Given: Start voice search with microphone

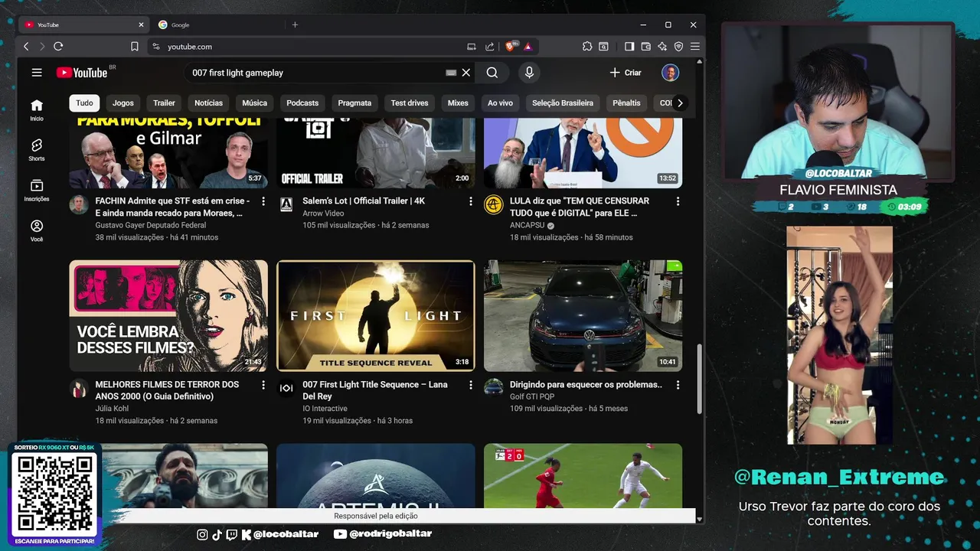Looking at the screenshot, I should pos(529,73).
